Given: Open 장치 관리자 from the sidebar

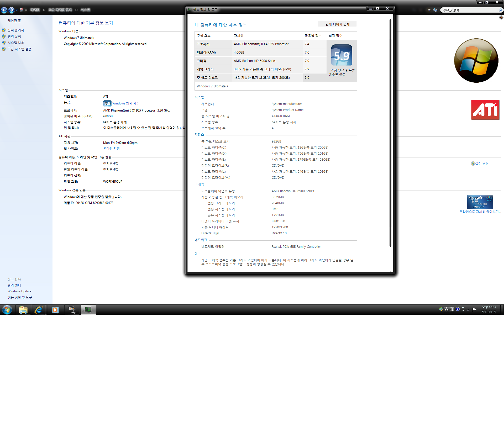Looking at the screenshot, I should click(x=16, y=30).
